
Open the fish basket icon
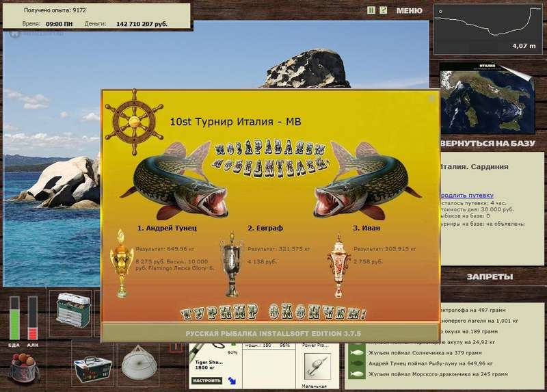(x=92, y=369)
